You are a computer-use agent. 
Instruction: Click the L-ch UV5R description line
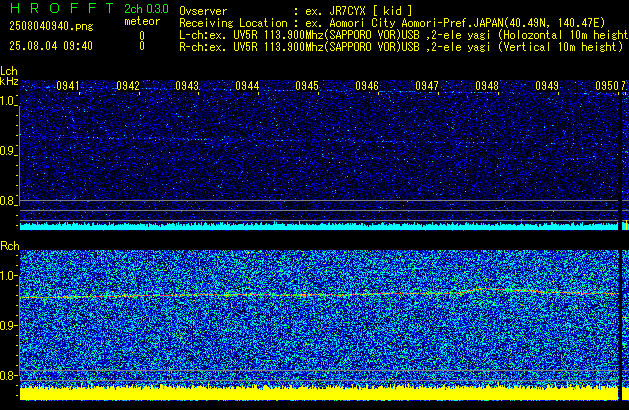[404, 35]
